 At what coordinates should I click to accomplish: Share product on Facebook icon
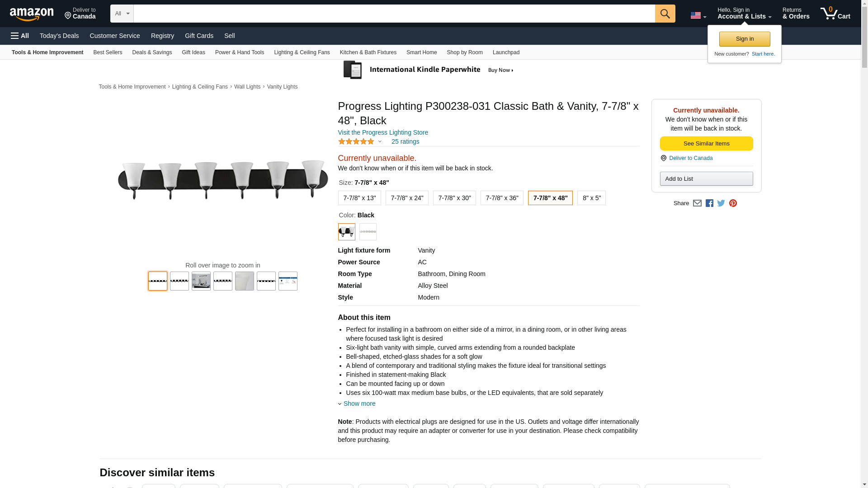point(709,203)
